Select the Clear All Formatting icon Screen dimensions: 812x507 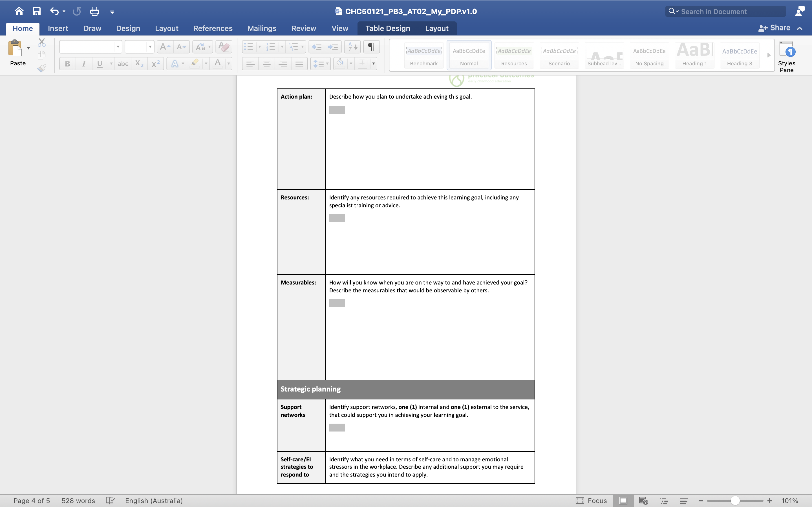pos(224,46)
